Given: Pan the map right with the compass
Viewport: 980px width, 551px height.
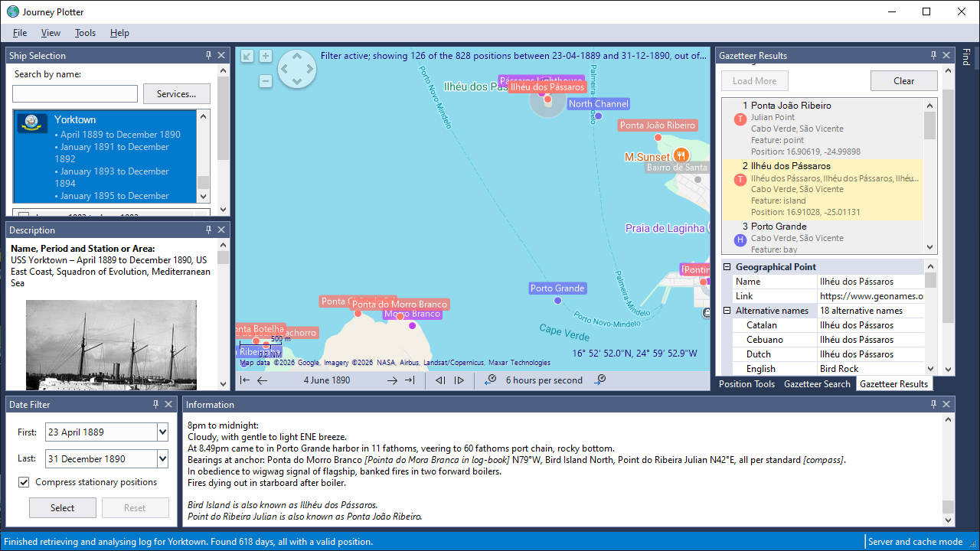Looking at the screenshot, I should [x=309, y=70].
